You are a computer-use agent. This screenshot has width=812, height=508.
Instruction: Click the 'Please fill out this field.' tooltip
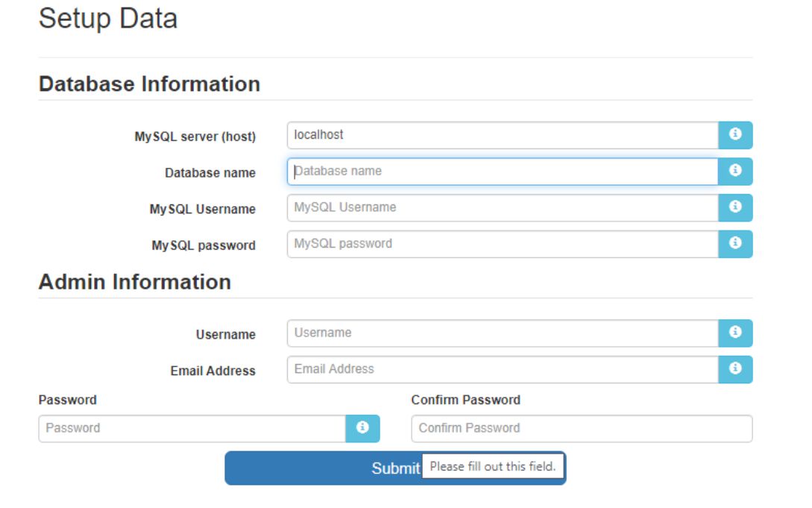(492, 466)
